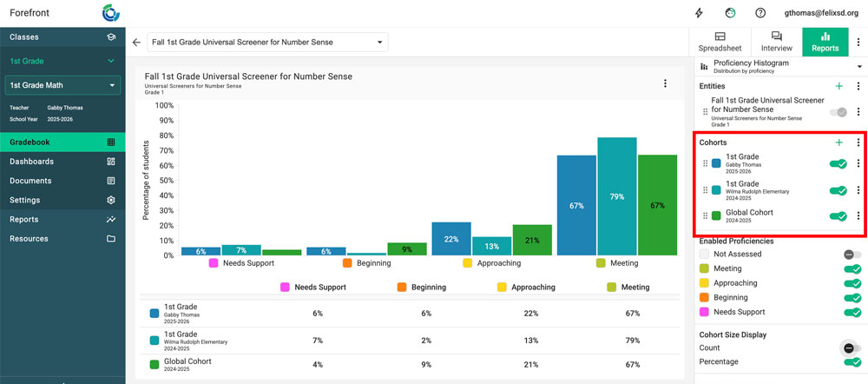
Task: Click the Cohorts section kebab menu
Action: 858,142
